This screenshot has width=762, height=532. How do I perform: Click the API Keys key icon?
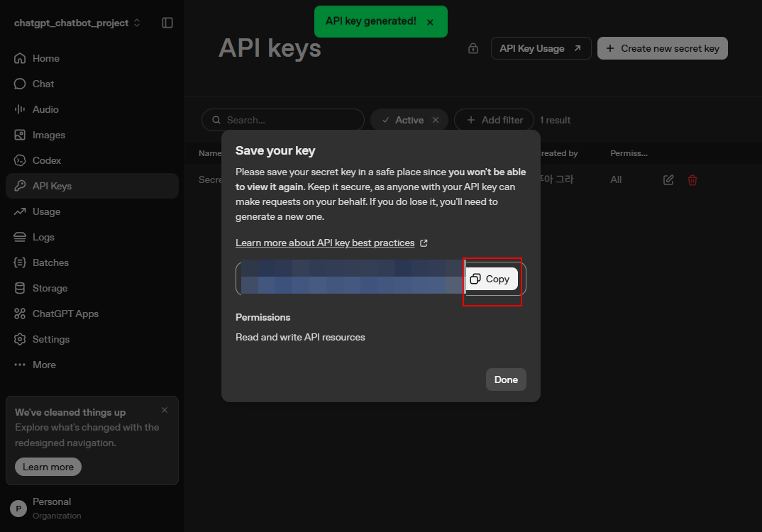click(x=20, y=186)
